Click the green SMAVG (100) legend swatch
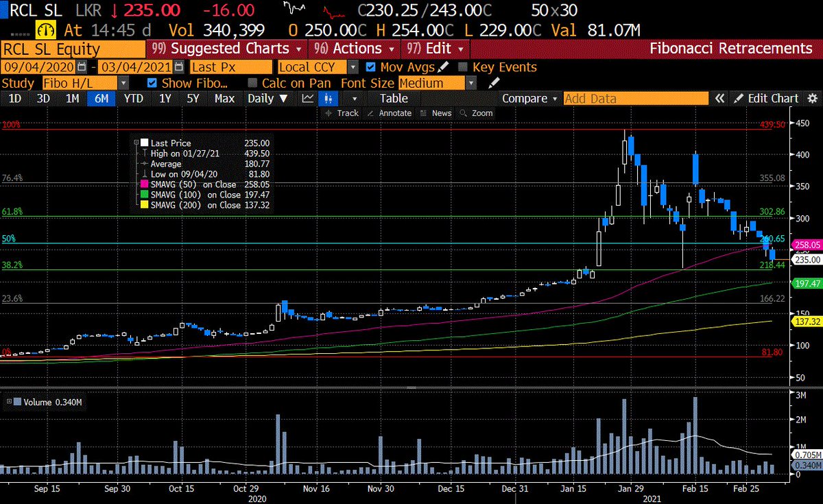The image size is (823, 504). (145, 195)
